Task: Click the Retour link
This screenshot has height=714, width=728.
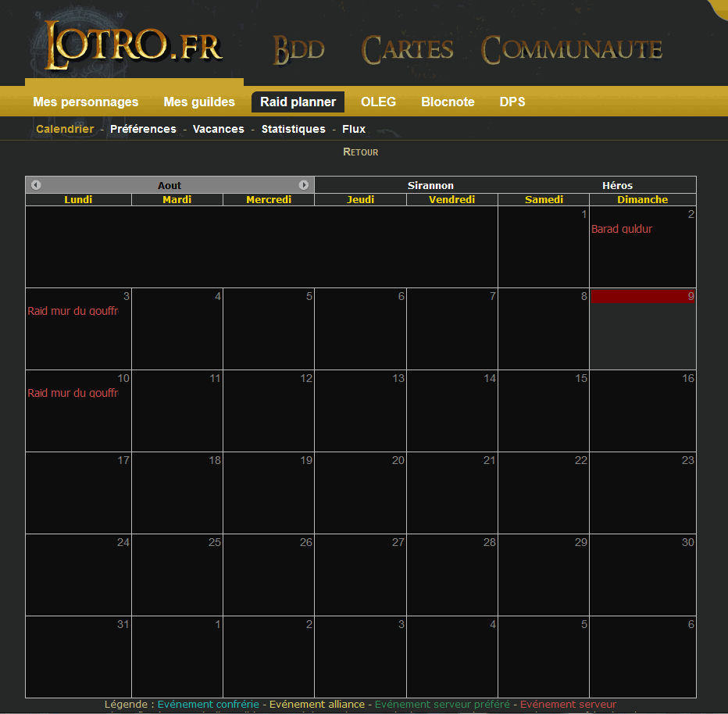Action: [361, 152]
